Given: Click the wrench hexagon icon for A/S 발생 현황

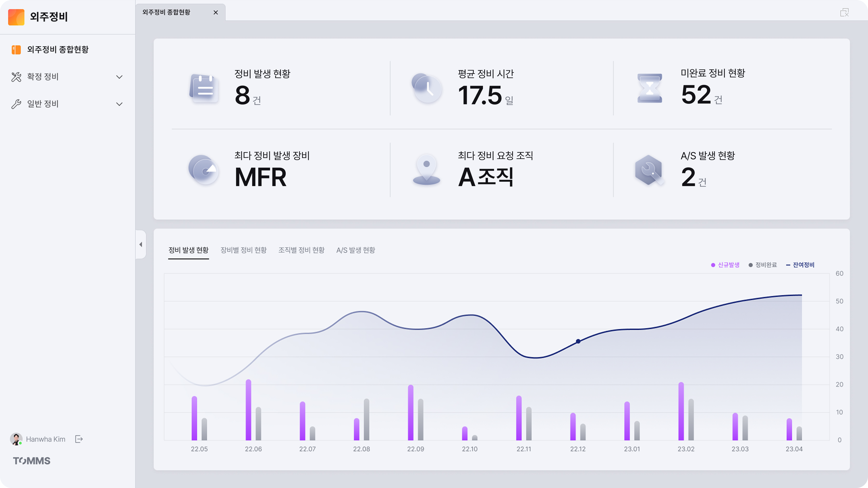Looking at the screenshot, I should [x=649, y=170].
